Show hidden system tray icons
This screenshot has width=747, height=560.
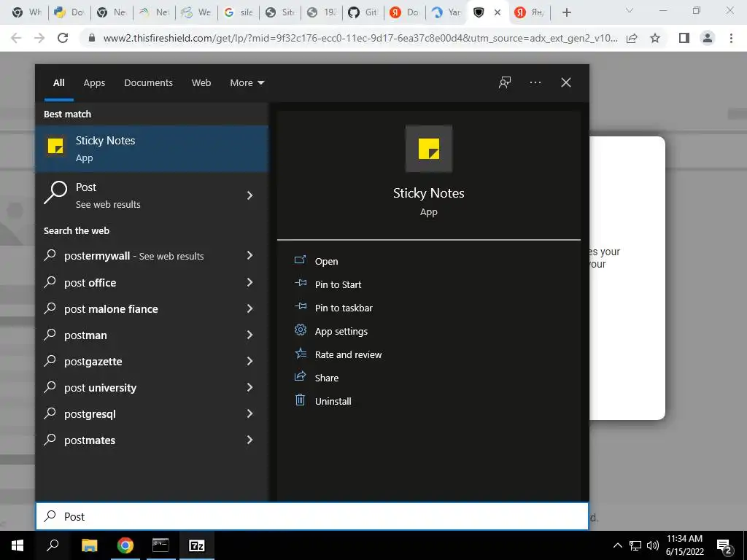[x=617, y=545]
